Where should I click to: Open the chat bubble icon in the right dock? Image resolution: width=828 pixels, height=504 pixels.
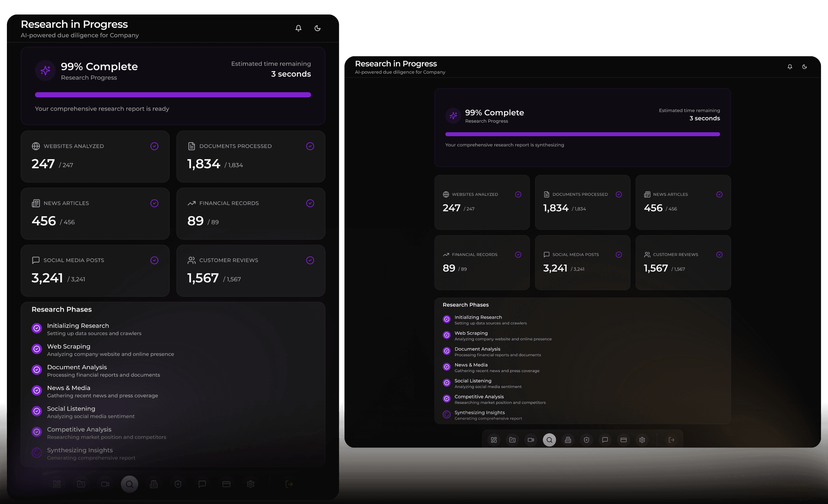[605, 440]
